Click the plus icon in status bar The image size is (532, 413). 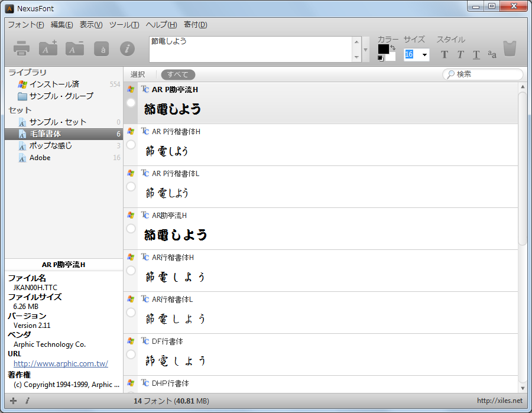click(13, 401)
